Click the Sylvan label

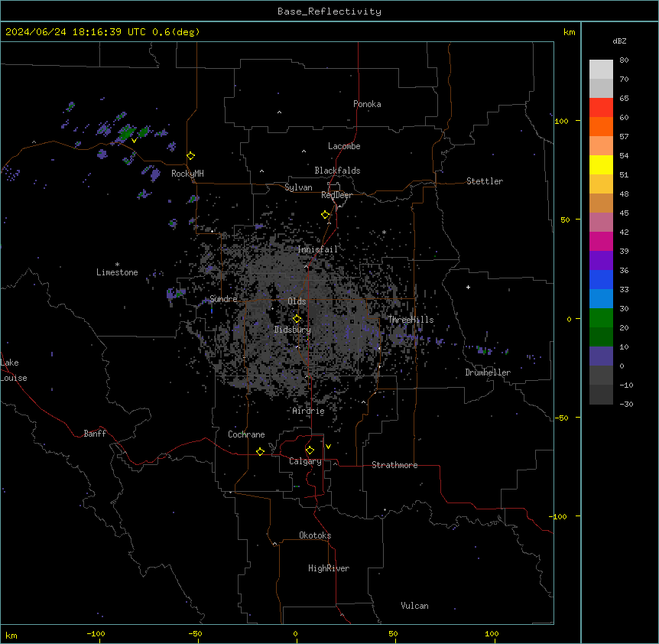point(298,187)
